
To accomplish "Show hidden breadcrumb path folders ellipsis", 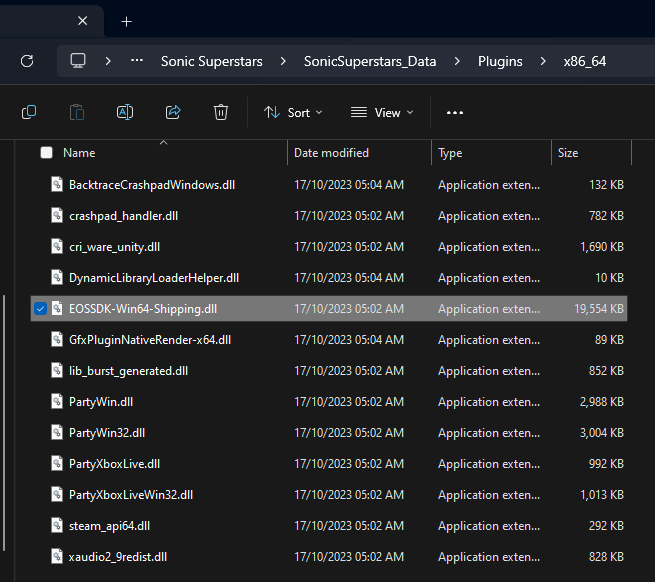I will point(137,61).
